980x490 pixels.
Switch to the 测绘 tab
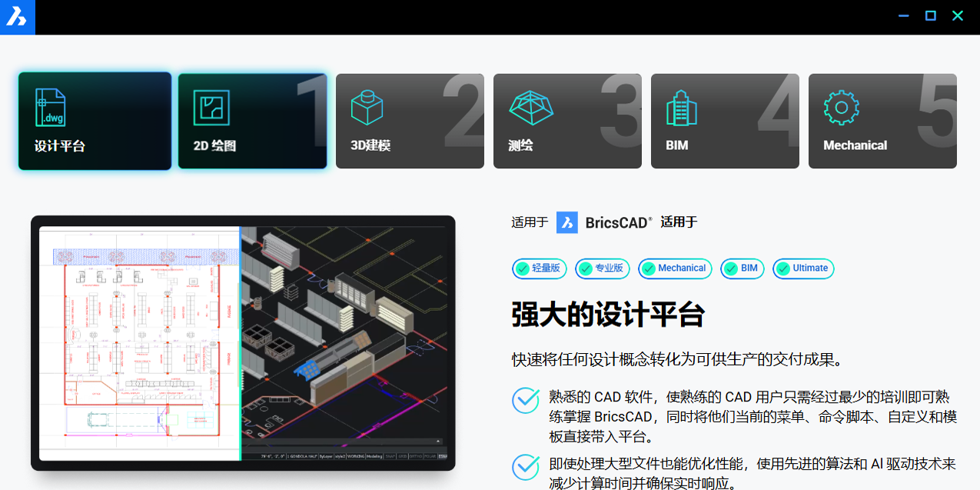pyautogui.click(x=567, y=121)
